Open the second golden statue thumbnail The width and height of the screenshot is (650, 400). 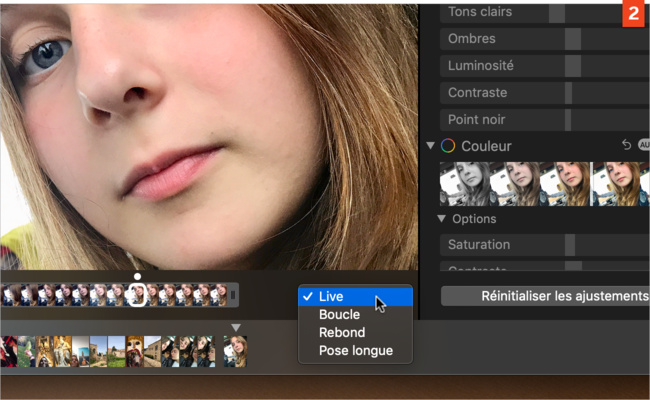pyautogui.click(x=63, y=352)
